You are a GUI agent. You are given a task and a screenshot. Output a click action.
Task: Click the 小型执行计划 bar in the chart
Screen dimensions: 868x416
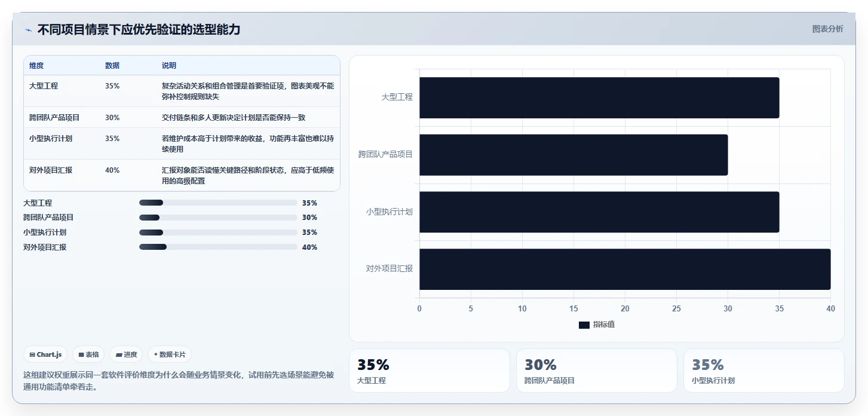[x=599, y=212]
